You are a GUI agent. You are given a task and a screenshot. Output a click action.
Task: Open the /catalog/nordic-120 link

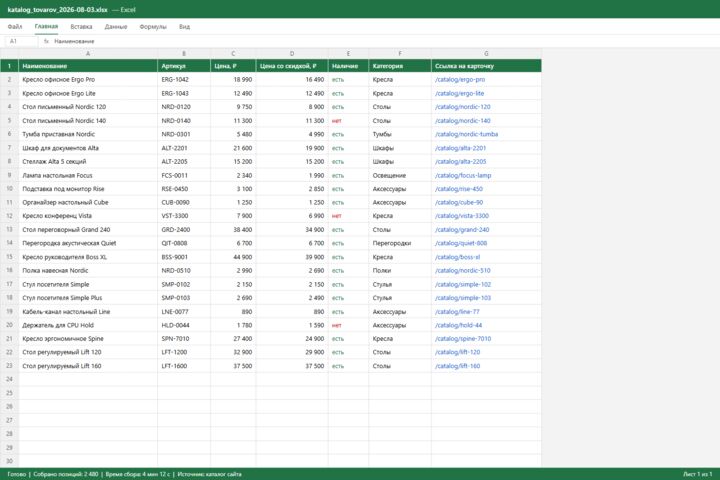click(462, 107)
